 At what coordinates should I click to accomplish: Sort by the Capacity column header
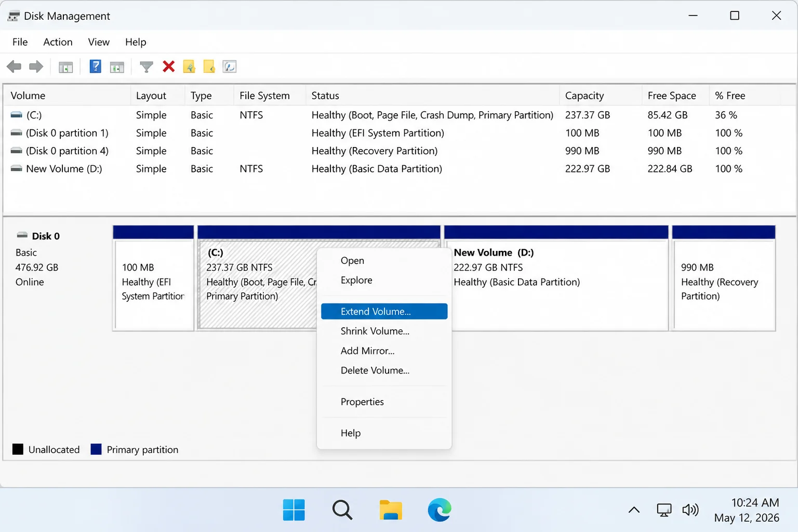coord(601,96)
